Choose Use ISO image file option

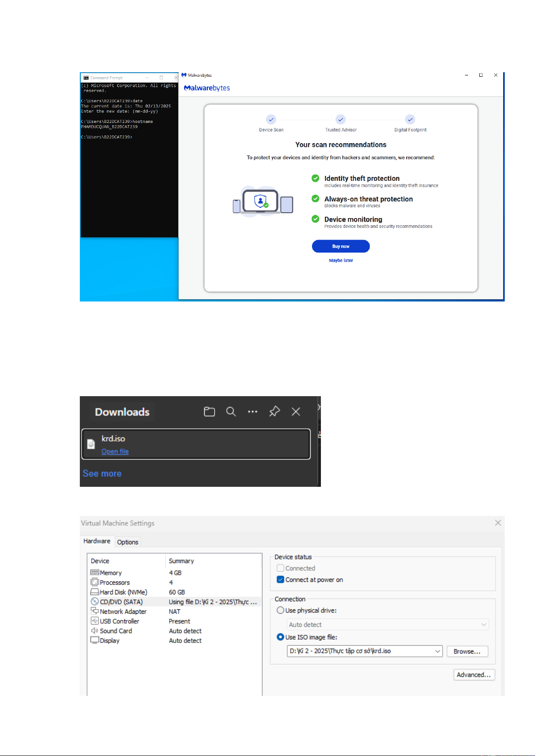(281, 637)
